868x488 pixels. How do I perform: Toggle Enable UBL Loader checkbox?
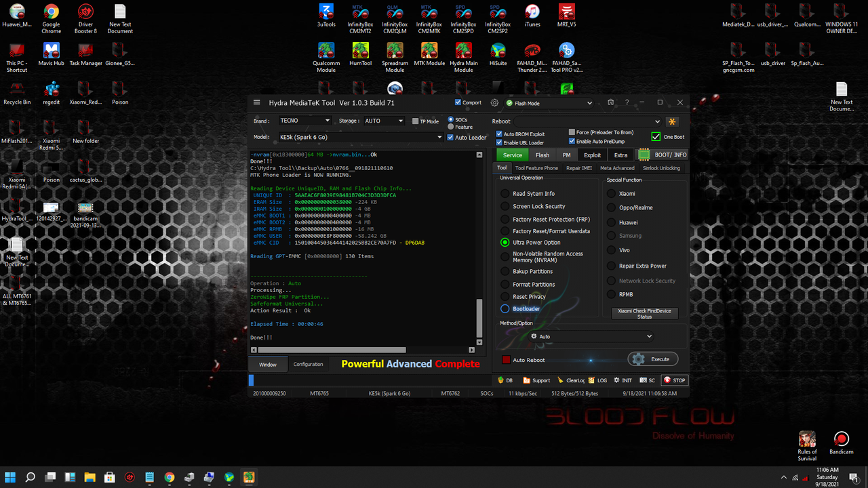coord(500,142)
